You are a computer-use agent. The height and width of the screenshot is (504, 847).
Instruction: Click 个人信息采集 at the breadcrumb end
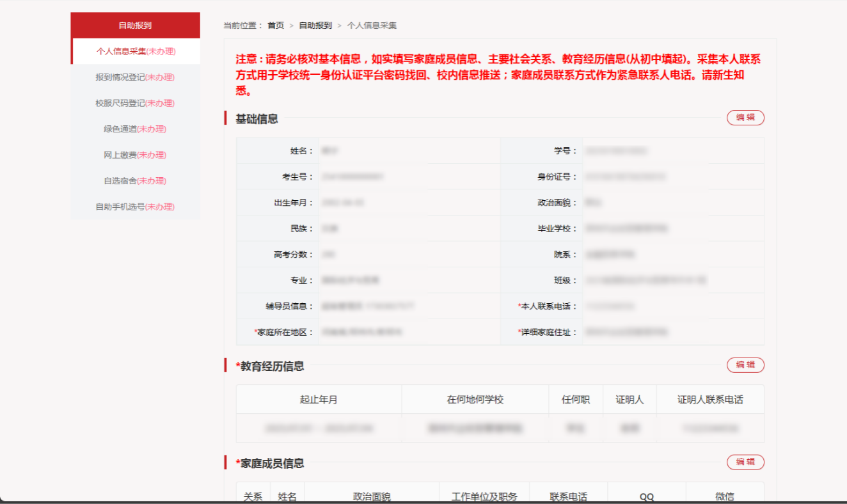click(372, 26)
